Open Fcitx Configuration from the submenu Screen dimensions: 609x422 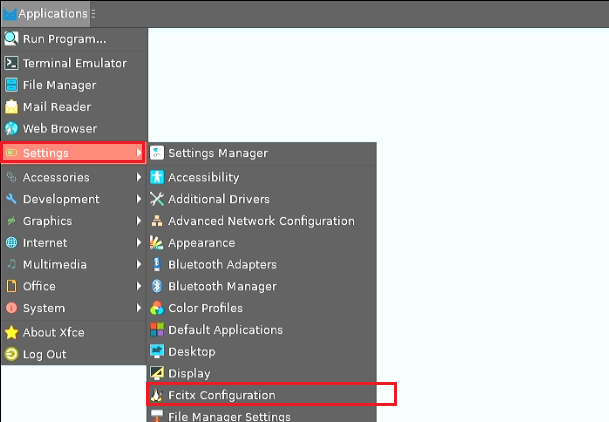262,395
